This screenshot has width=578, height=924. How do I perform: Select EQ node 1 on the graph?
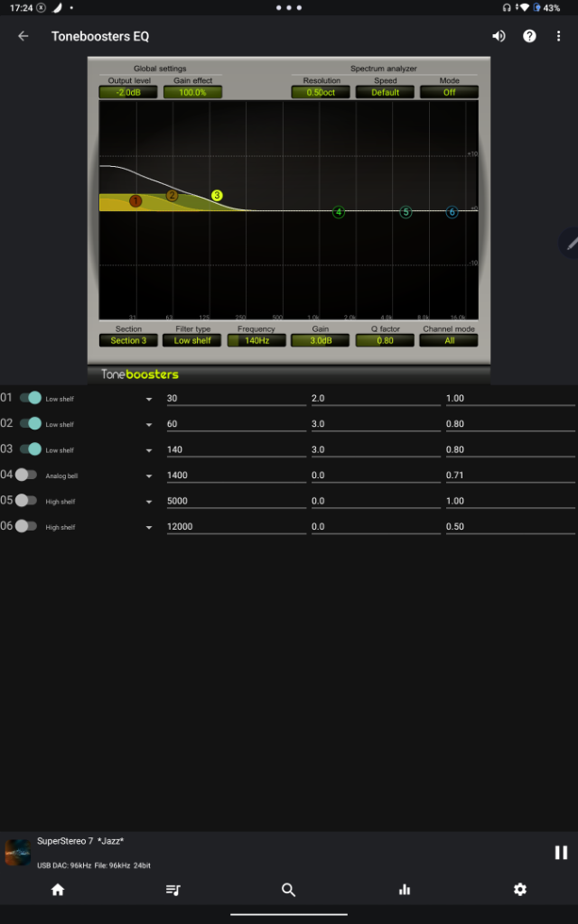pyautogui.click(x=135, y=201)
